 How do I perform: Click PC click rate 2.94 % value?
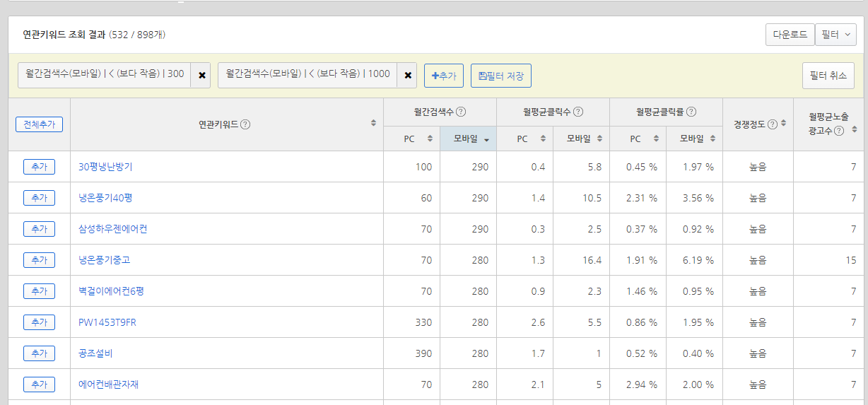point(642,385)
